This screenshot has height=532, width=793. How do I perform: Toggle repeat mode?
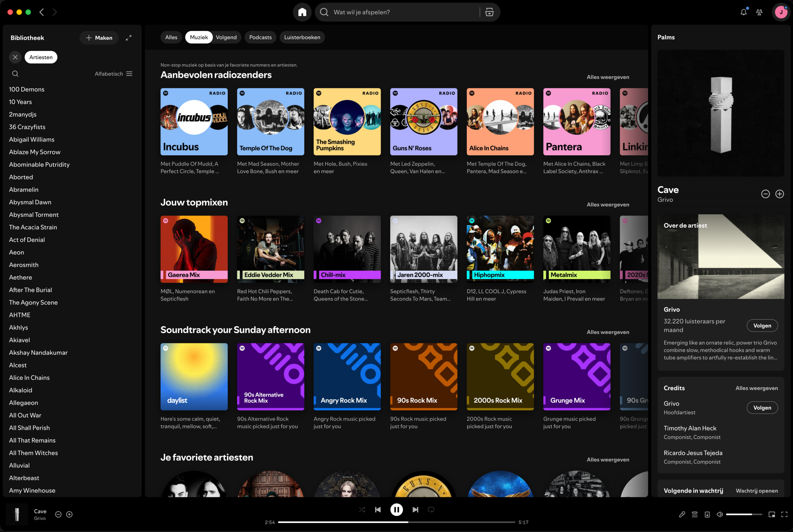431,510
